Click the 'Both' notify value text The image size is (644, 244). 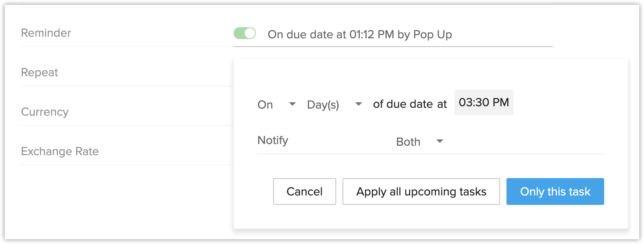coord(408,142)
